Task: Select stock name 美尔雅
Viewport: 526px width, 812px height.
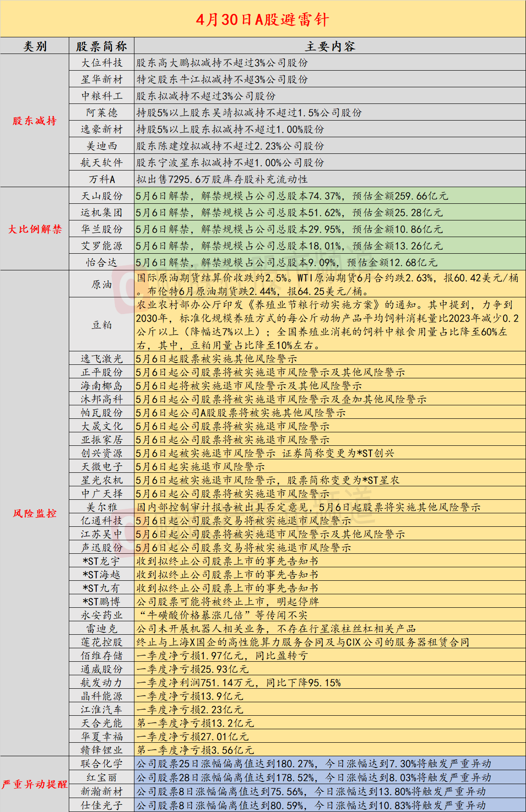Action: tap(102, 507)
